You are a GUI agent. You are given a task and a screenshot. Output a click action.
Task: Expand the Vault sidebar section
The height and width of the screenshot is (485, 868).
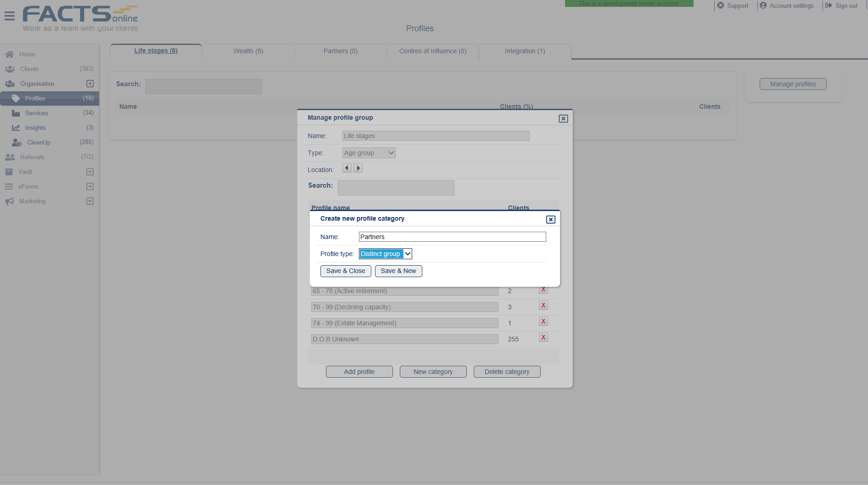(90, 172)
